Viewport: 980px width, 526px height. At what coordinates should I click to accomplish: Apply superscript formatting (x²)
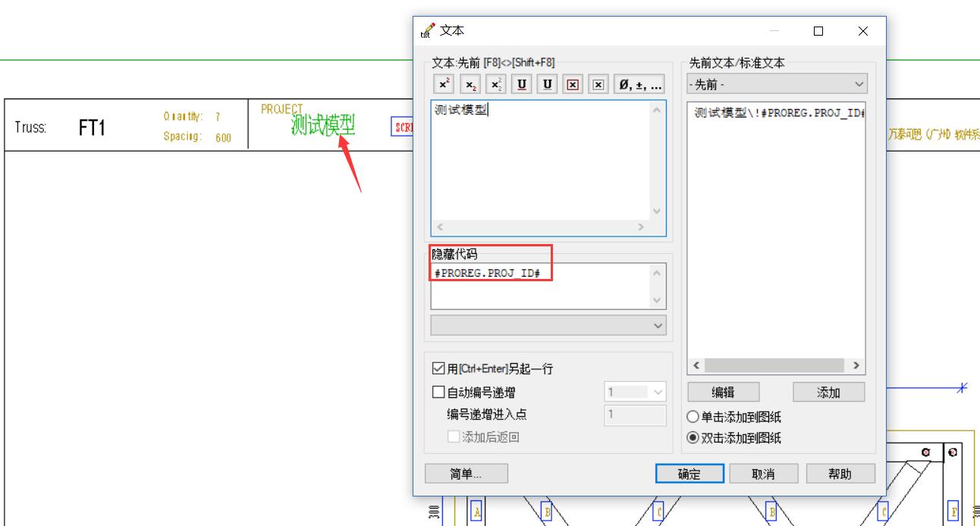click(x=443, y=84)
